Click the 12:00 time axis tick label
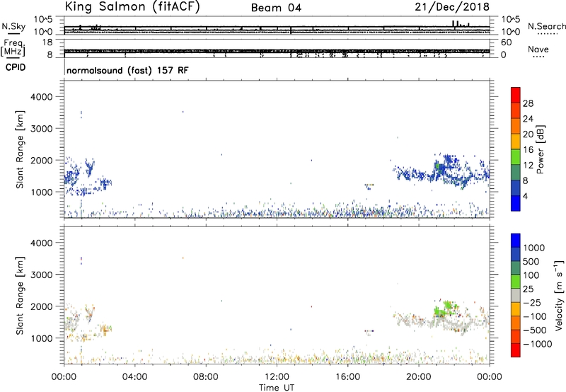 (277, 377)
